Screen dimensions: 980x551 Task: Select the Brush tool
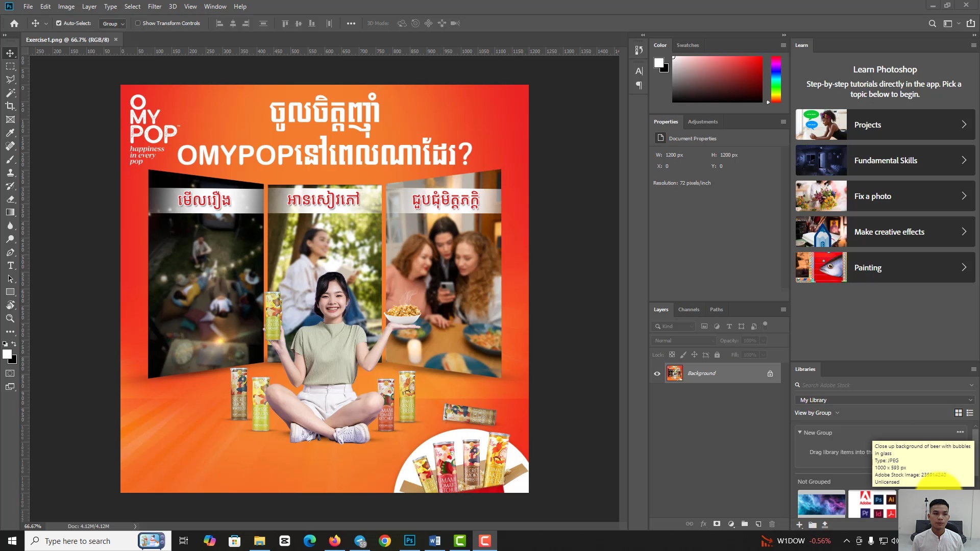click(10, 159)
